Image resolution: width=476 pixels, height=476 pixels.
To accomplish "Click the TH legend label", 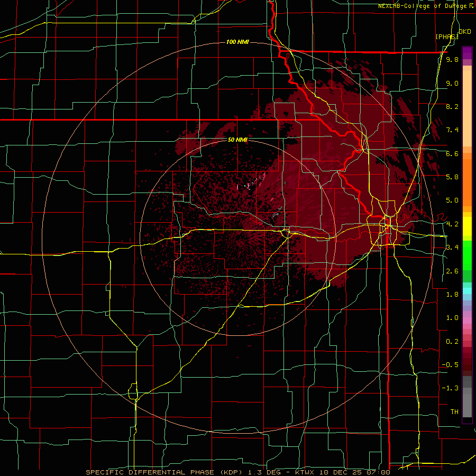I will point(454,412).
